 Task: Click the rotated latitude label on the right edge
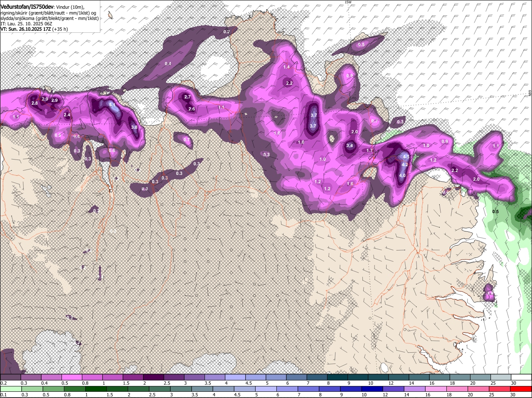[530, 94]
